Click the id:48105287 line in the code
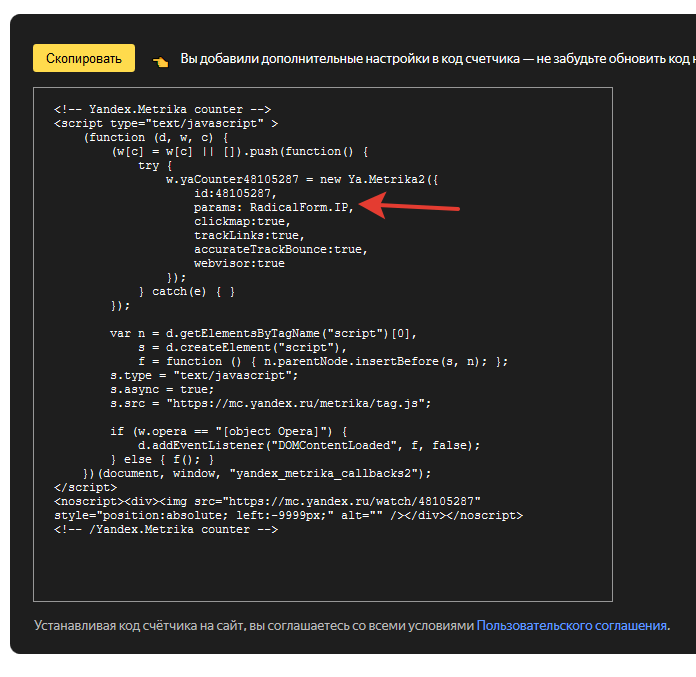Viewport: 696px width, 677px height. (234, 193)
